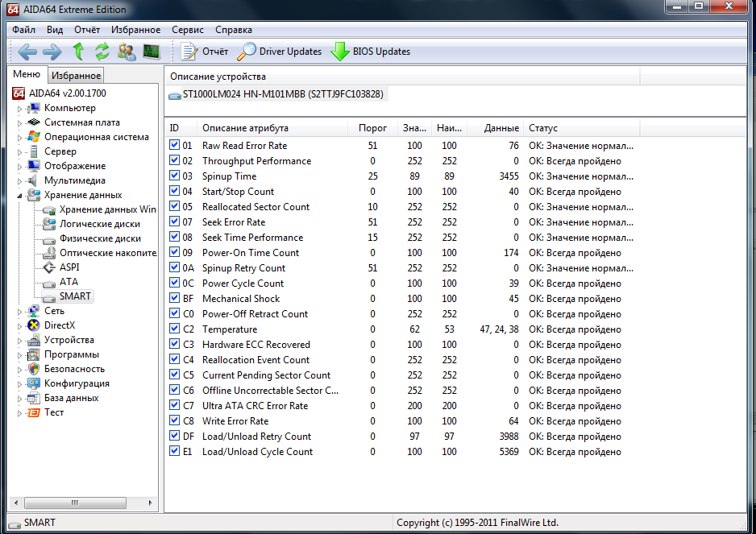Viewport: 756px width, 534px height.
Task: Click the Данные column header
Action: [502, 128]
